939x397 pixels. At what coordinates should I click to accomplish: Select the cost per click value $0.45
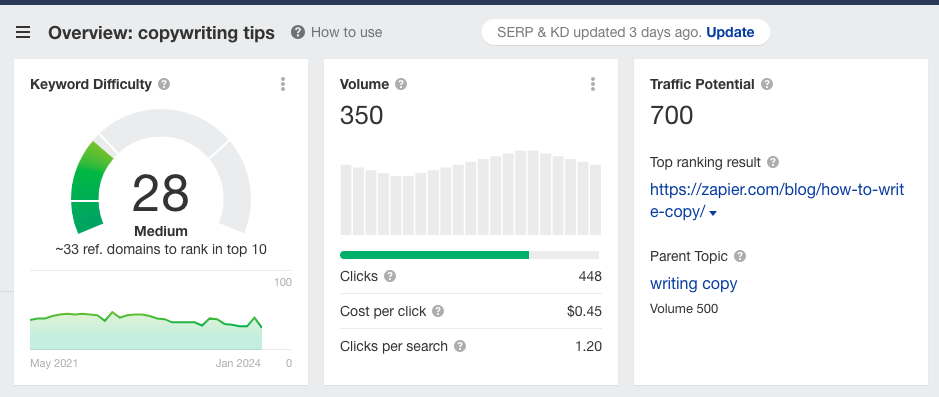click(x=584, y=311)
